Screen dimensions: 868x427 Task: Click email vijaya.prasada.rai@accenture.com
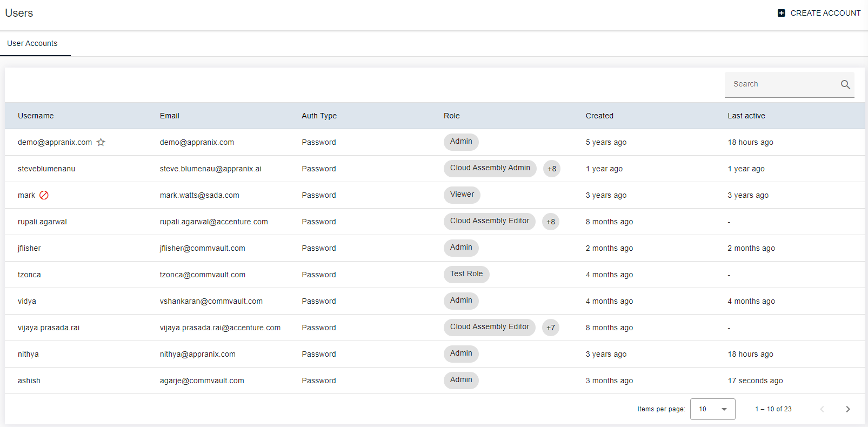click(x=220, y=328)
